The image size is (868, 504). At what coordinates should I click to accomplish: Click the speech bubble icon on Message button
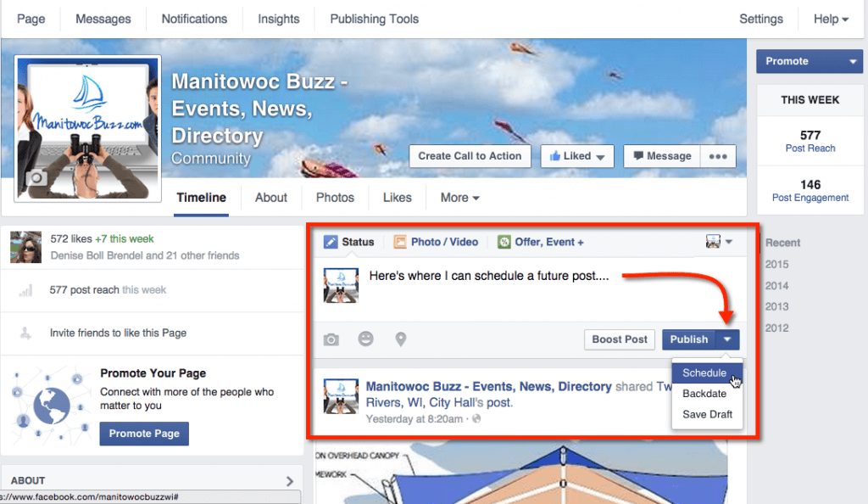tap(638, 155)
